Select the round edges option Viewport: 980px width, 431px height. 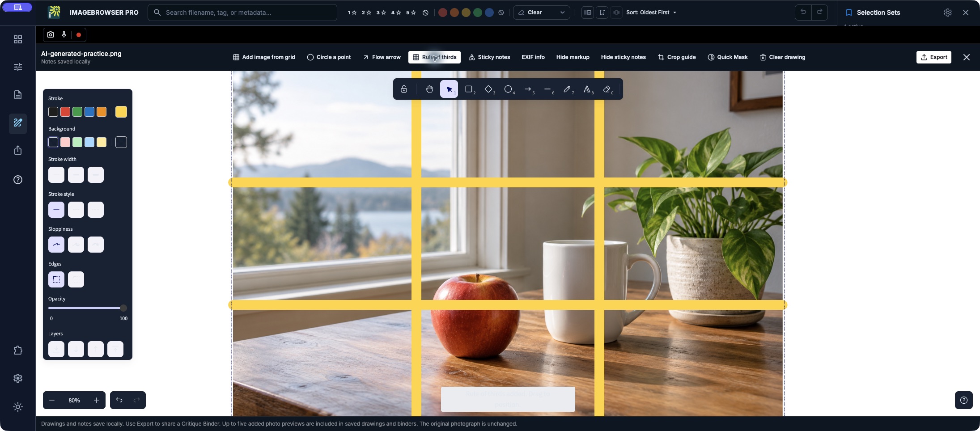pyautogui.click(x=76, y=279)
